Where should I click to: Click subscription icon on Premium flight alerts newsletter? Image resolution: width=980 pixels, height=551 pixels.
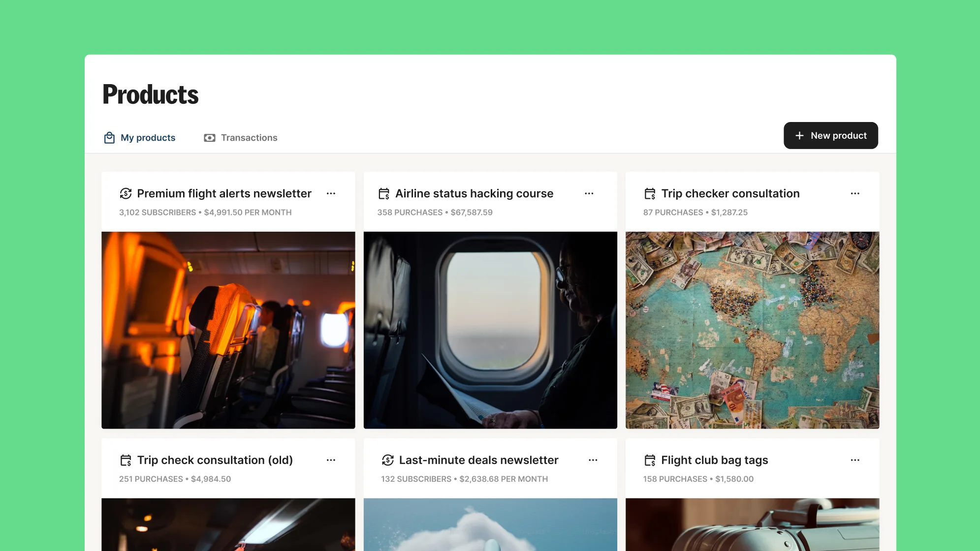coord(126,194)
